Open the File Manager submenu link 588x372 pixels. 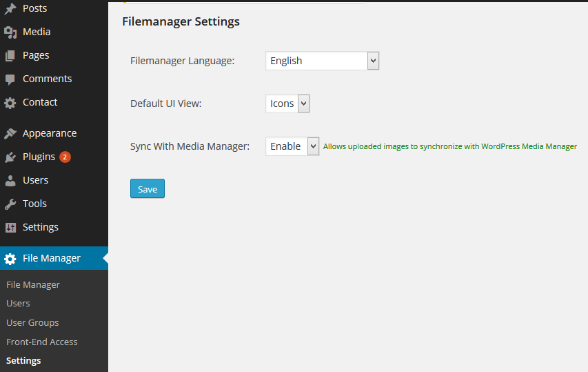(x=32, y=284)
